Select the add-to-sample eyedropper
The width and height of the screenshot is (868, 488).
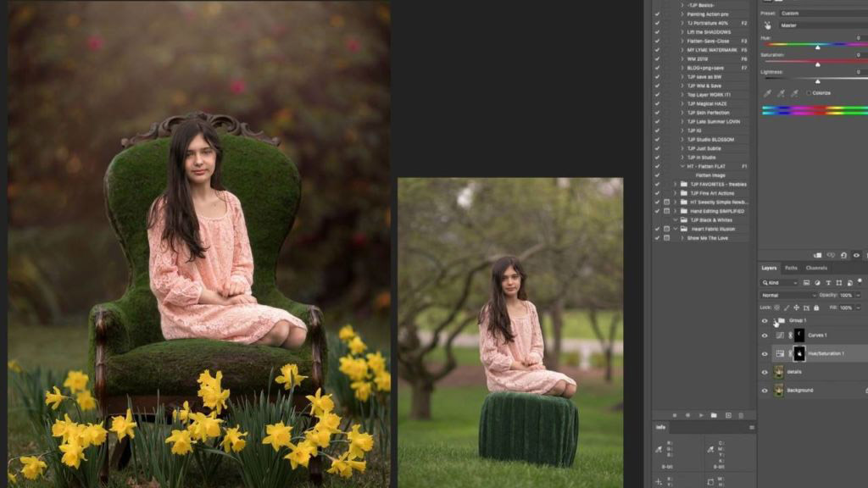[x=781, y=93]
